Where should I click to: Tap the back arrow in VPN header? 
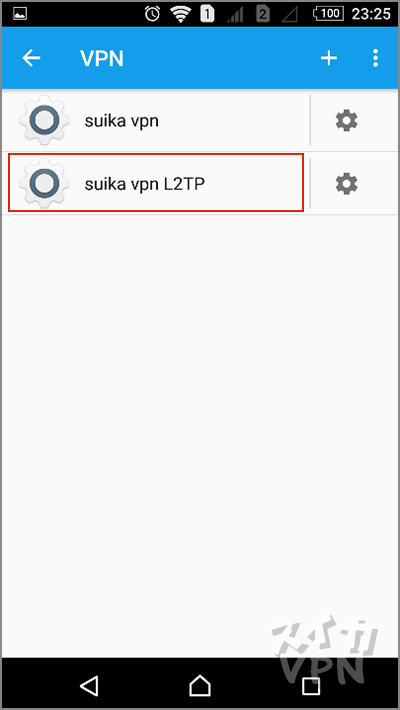click(31, 58)
